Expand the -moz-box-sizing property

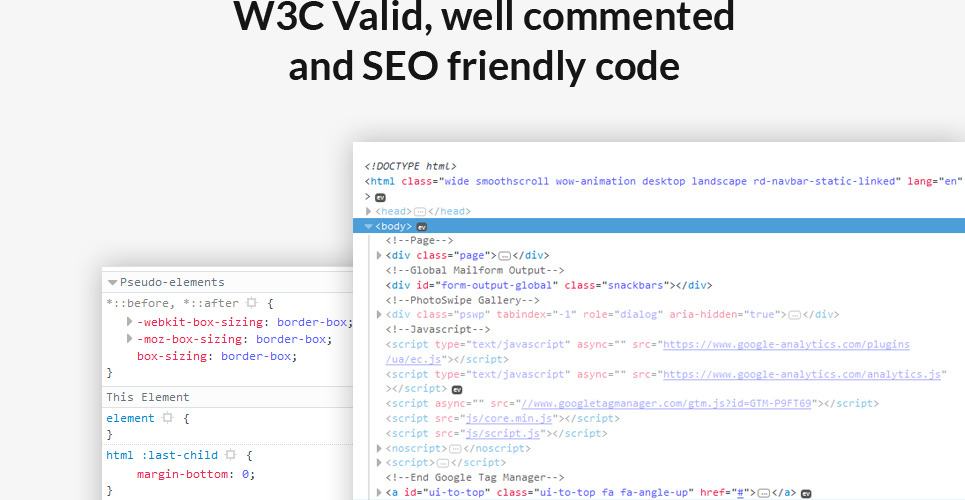130,339
